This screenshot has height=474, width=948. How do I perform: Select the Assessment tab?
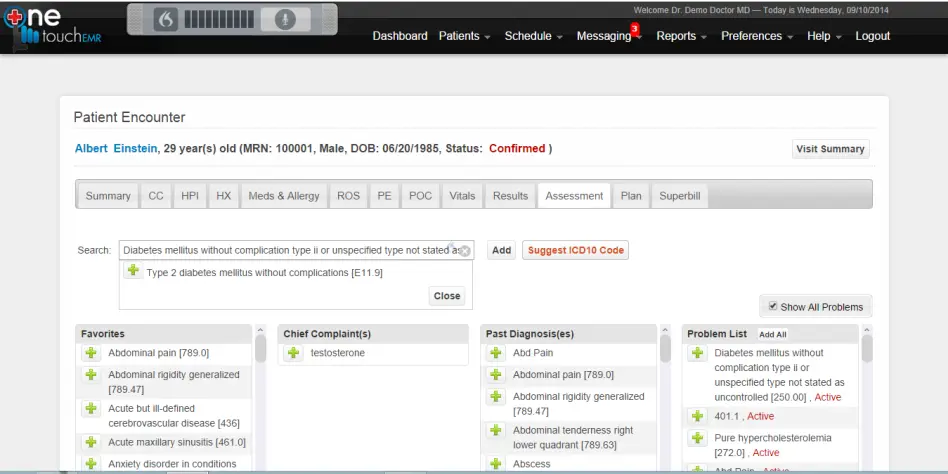(x=574, y=196)
